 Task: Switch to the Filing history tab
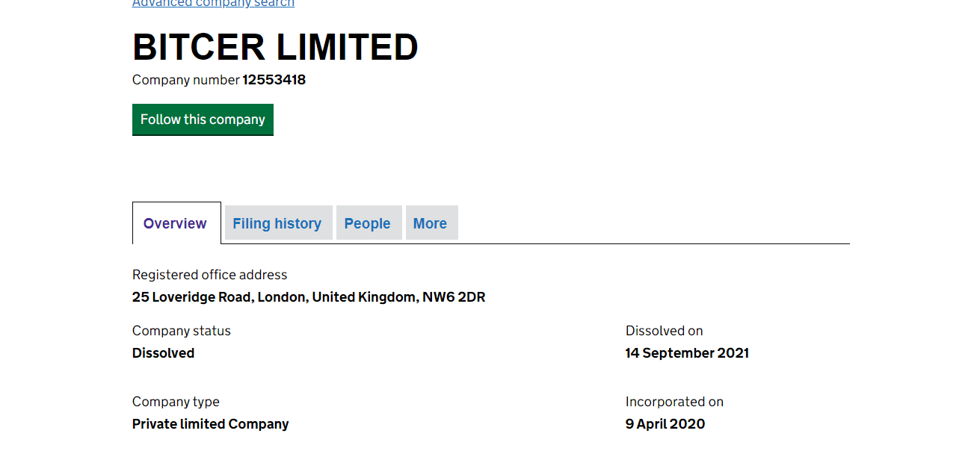(277, 223)
